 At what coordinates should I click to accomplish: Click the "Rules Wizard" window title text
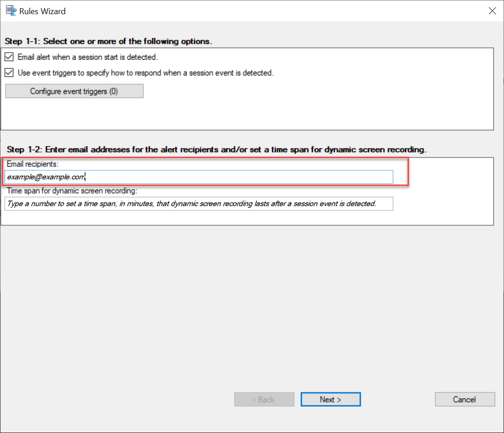tap(42, 11)
